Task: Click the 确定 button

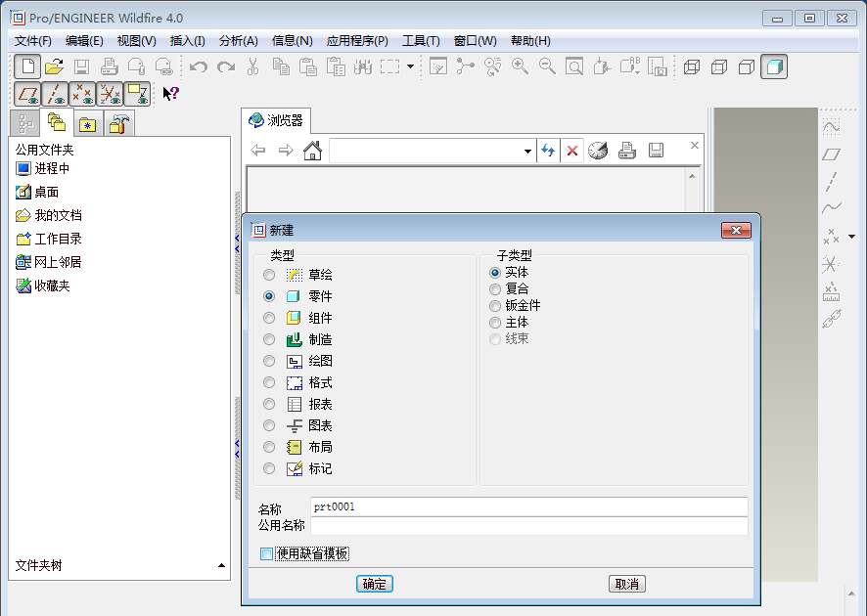Action: (x=375, y=584)
